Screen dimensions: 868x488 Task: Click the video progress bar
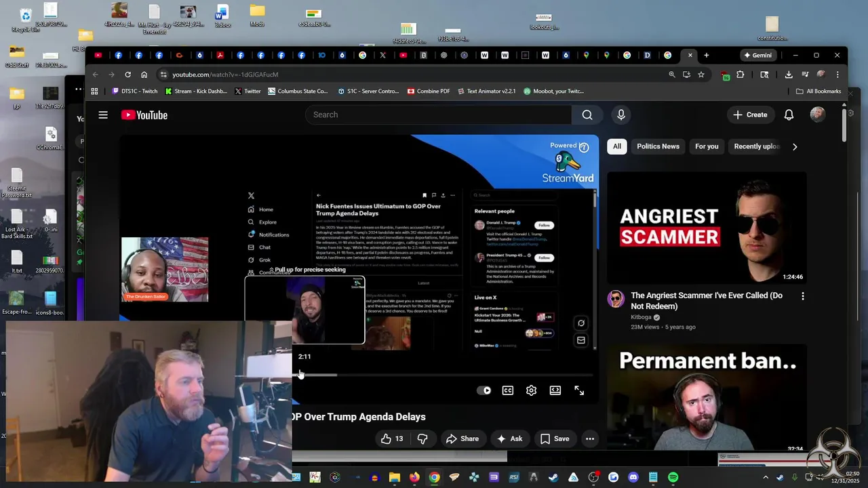click(x=443, y=375)
